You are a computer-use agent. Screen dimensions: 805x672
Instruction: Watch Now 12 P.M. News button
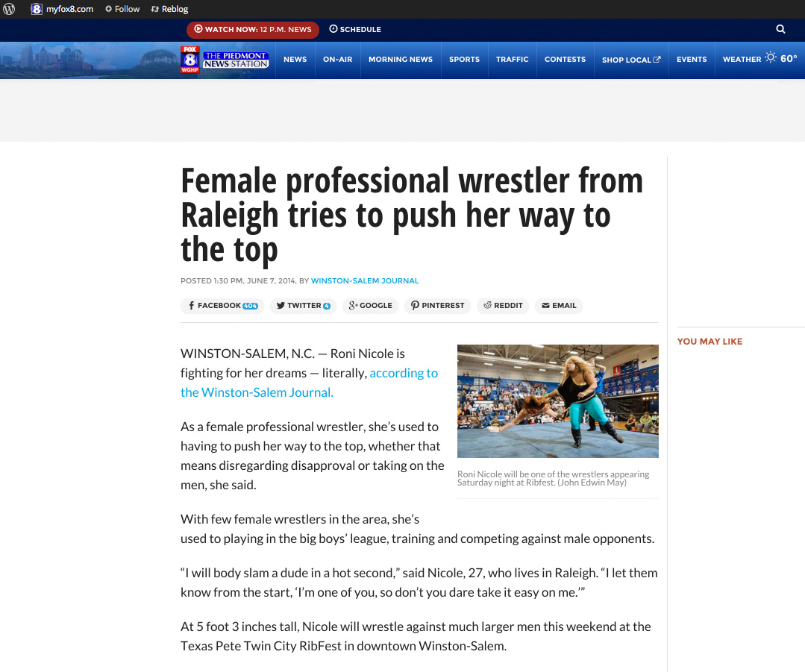[x=253, y=29]
